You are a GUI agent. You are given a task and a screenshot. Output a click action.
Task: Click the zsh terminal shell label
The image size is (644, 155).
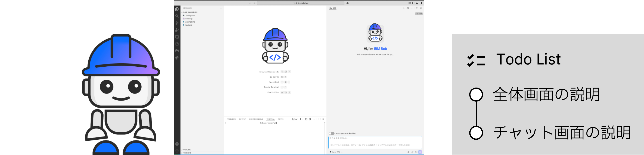pos(295,119)
